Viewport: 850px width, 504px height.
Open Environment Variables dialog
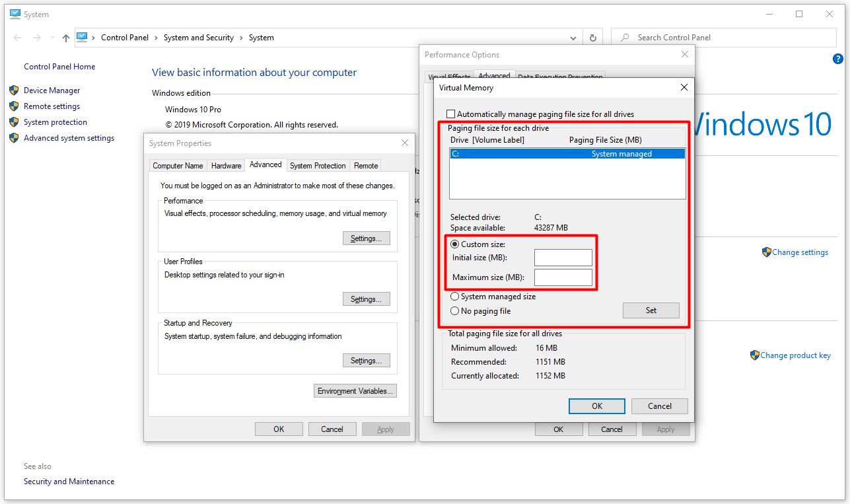[355, 391]
